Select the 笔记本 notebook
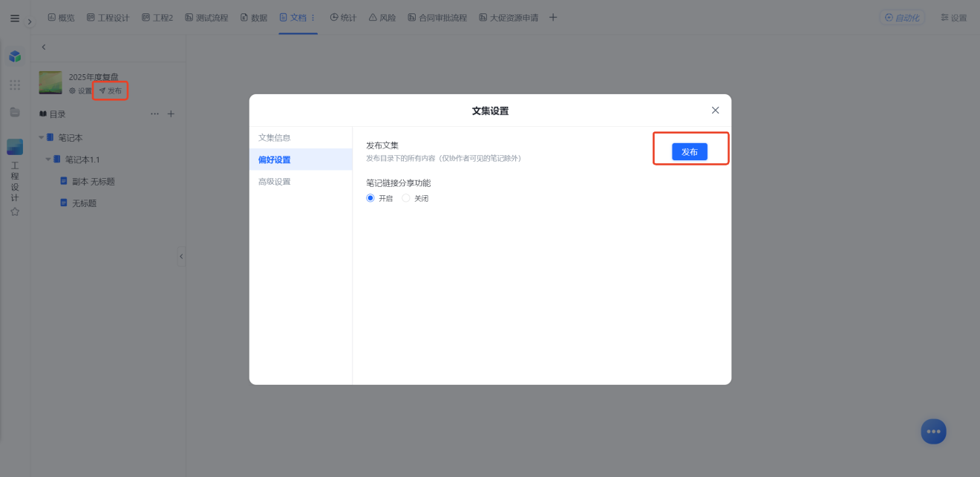Viewport: 980px width, 477px height. pos(71,138)
